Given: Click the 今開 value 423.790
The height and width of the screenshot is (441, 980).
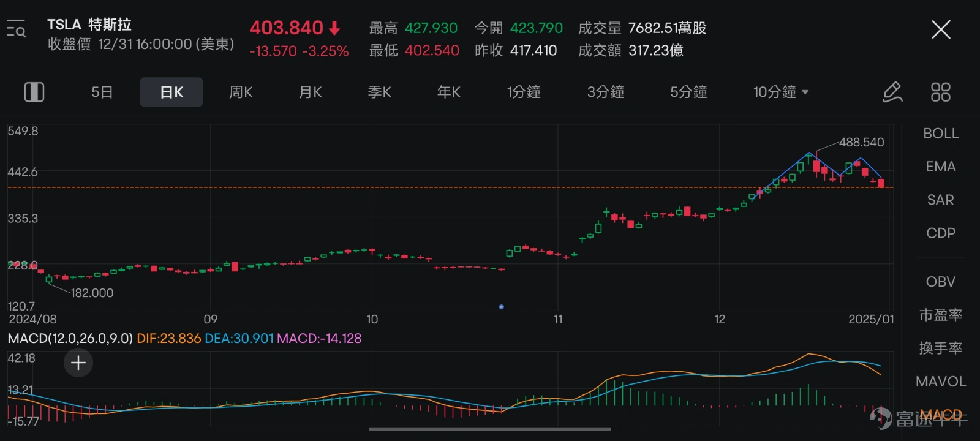Looking at the screenshot, I should click(x=537, y=28).
